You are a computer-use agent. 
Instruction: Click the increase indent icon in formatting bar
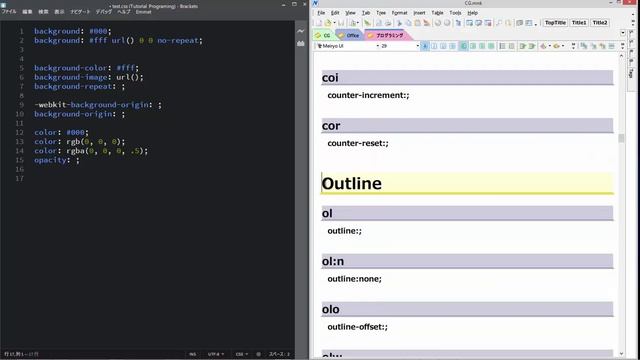(x=532, y=46)
